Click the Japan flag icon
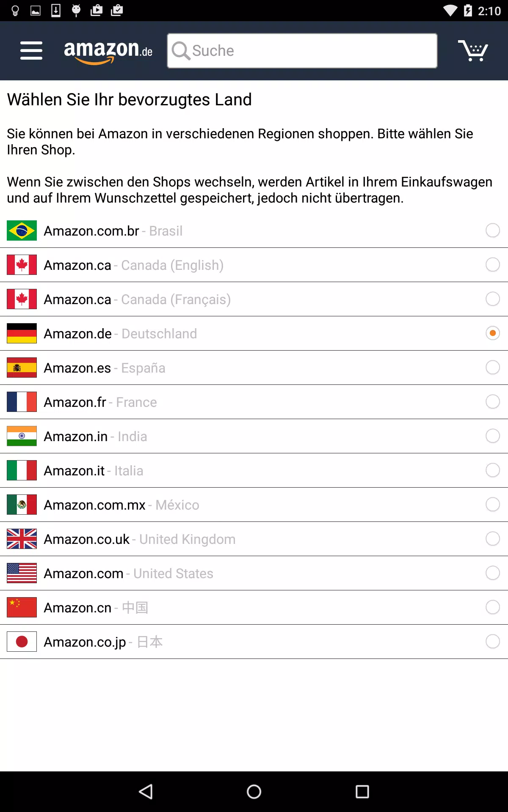The height and width of the screenshot is (812, 508). coord(22,642)
